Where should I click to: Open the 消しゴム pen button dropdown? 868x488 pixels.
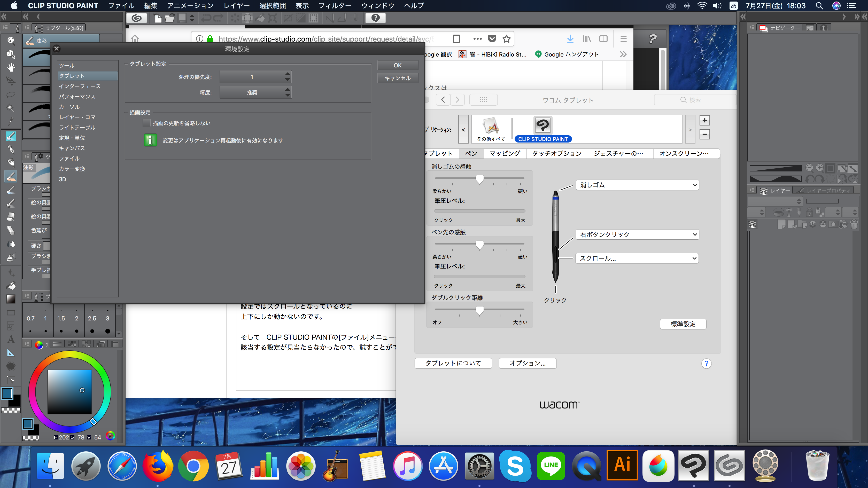tap(637, 185)
